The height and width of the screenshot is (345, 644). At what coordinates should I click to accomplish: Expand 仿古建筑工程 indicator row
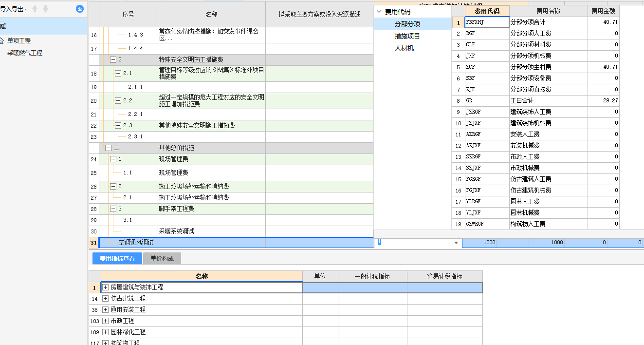pyautogui.click(x=106, y=298)
